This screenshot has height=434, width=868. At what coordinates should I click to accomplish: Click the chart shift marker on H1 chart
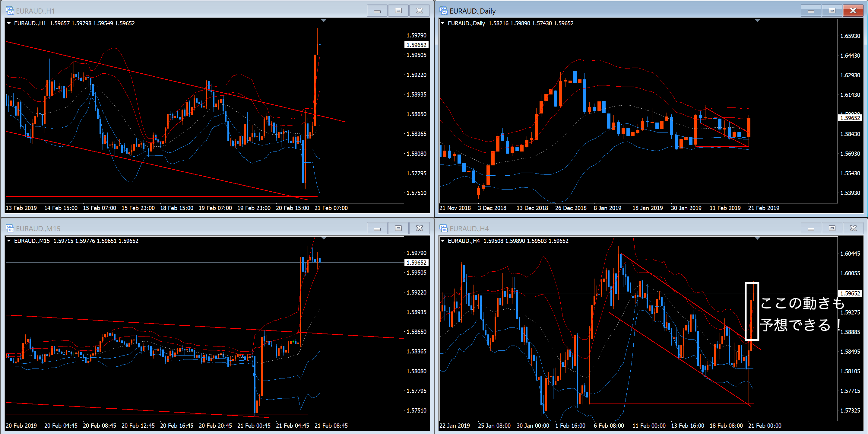tap(324, 21)
